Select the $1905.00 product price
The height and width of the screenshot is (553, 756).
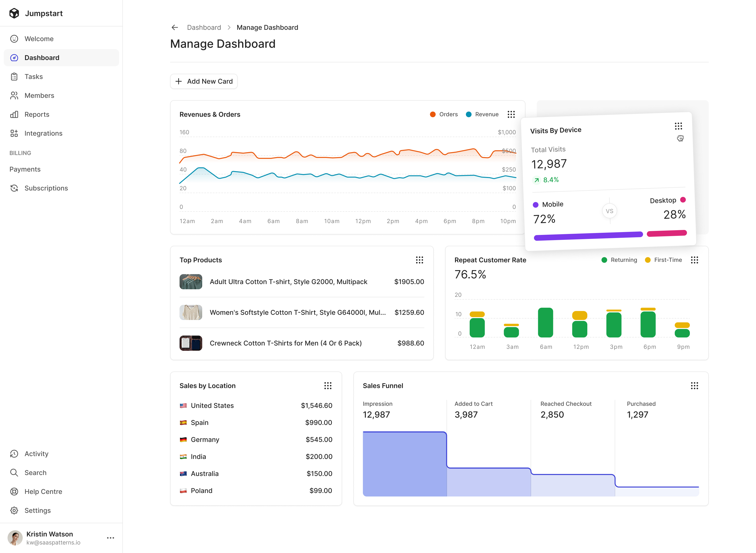[x=409, y=282]
